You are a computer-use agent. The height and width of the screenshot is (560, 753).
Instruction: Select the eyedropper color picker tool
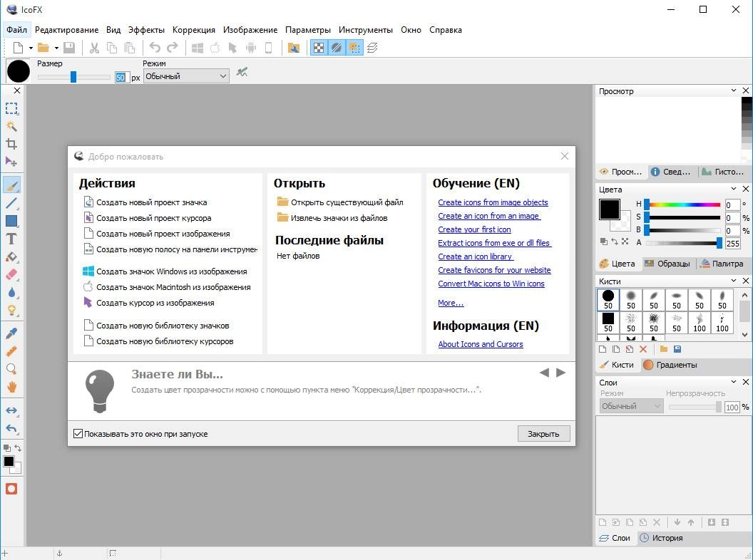pyautogui.click(x=11, y=333)
